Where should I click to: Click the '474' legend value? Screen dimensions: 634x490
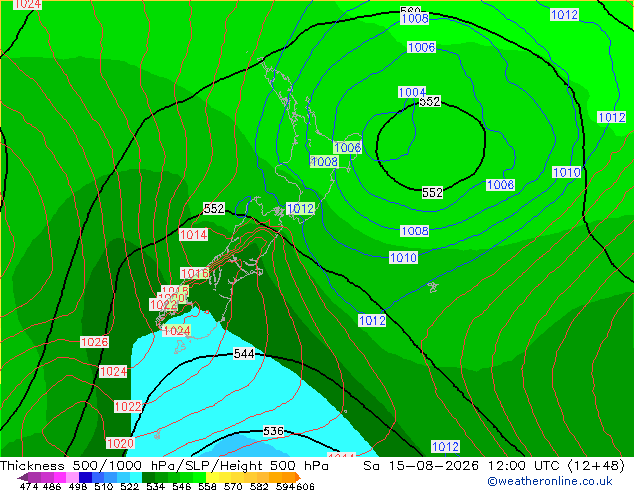tap(29, 486)
